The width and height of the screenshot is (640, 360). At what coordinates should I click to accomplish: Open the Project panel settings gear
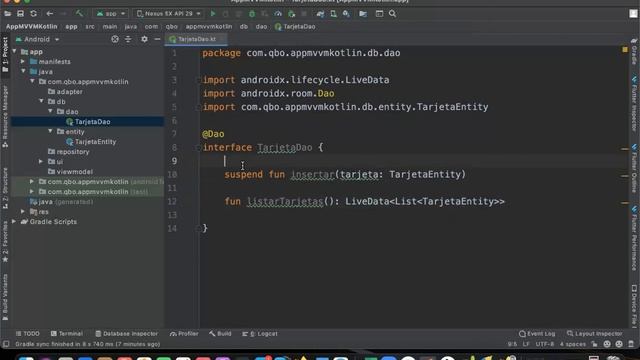coord(144,39)
